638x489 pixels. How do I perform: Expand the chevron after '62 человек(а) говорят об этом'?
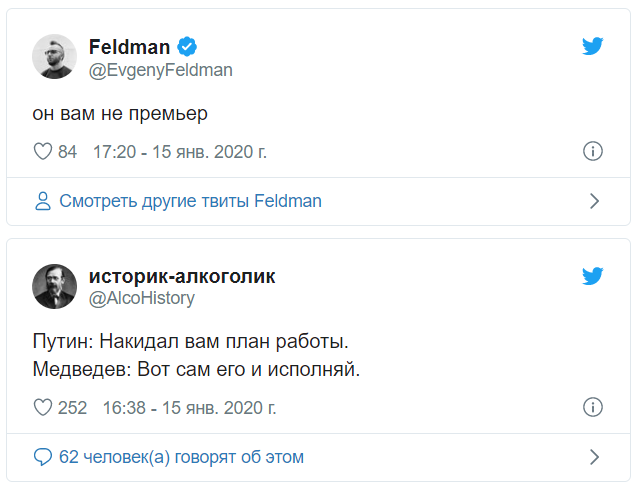pyautogui.click(x=594, y=457)
